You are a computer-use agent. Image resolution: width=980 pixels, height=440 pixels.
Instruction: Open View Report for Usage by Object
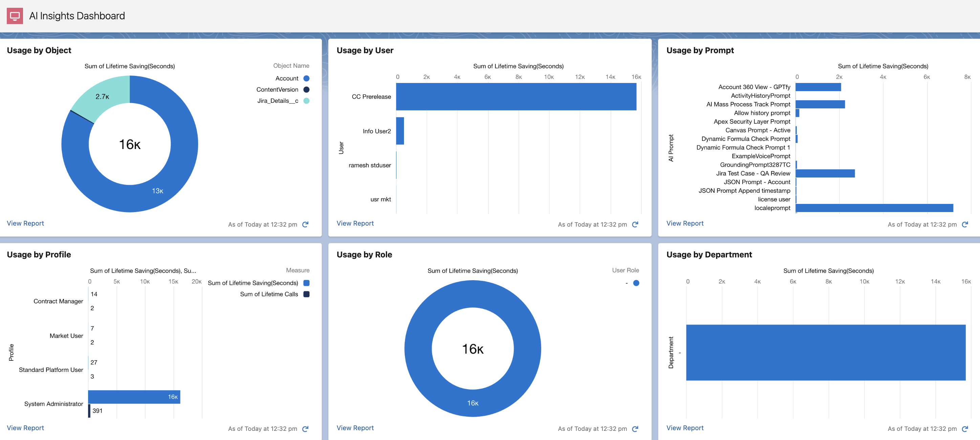25,224
